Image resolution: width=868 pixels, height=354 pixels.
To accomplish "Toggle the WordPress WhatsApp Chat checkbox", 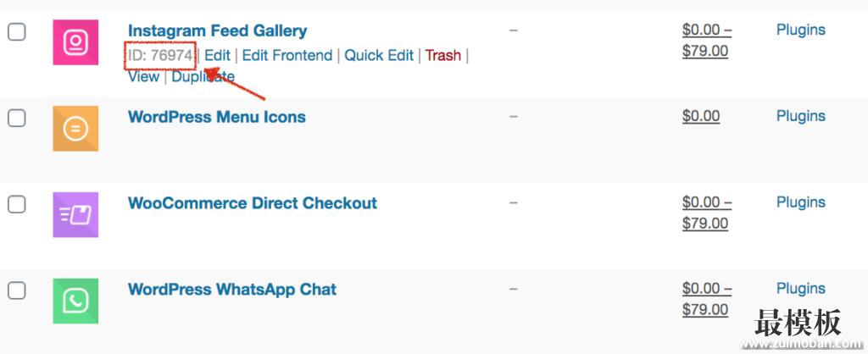I will coord(17,290).
